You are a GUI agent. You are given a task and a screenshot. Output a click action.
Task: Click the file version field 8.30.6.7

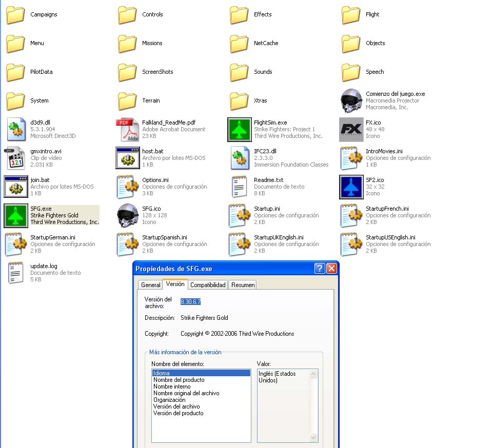coord(190,301)
